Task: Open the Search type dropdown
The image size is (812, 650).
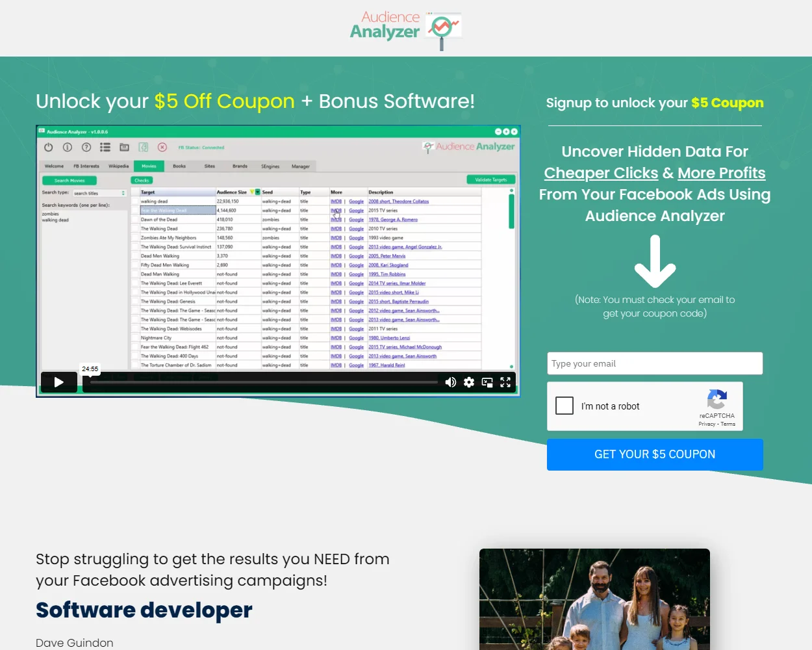Action: pyautogui.click(x=99, y=193)
